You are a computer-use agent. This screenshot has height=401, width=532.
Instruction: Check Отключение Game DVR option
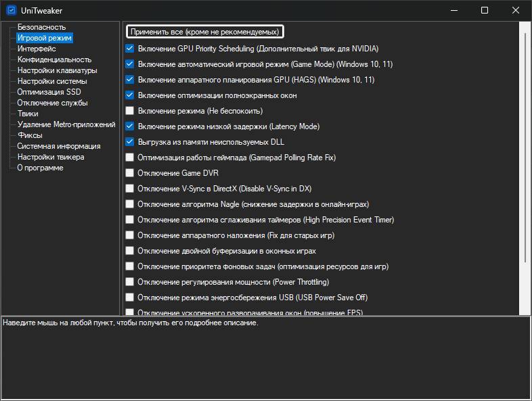pos(129,173)
